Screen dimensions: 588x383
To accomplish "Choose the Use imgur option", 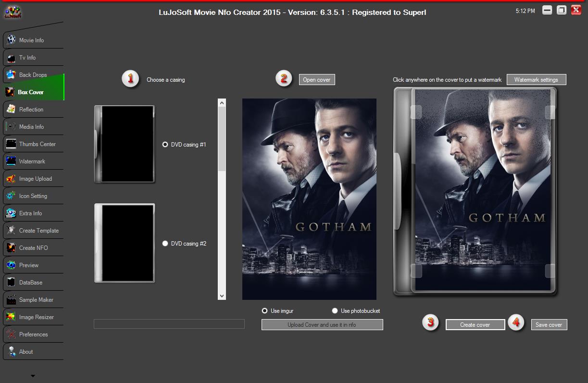I will click(x=264, y=311).
